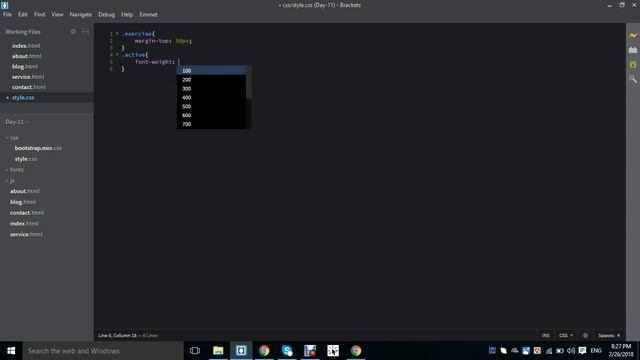Open File Explorer from the taskbar
Screen dimensions: 640x360
click(x=218, y=351)
